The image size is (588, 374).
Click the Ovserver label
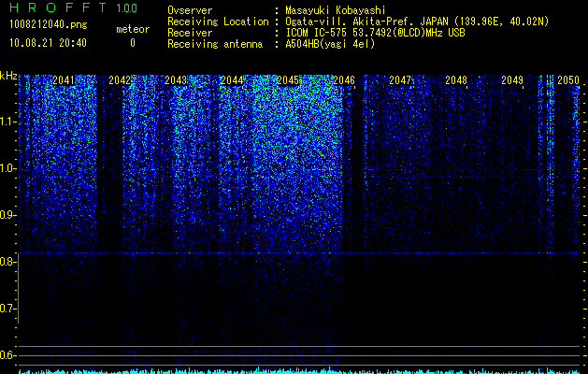pyautogui.click(x=190, y=10)
